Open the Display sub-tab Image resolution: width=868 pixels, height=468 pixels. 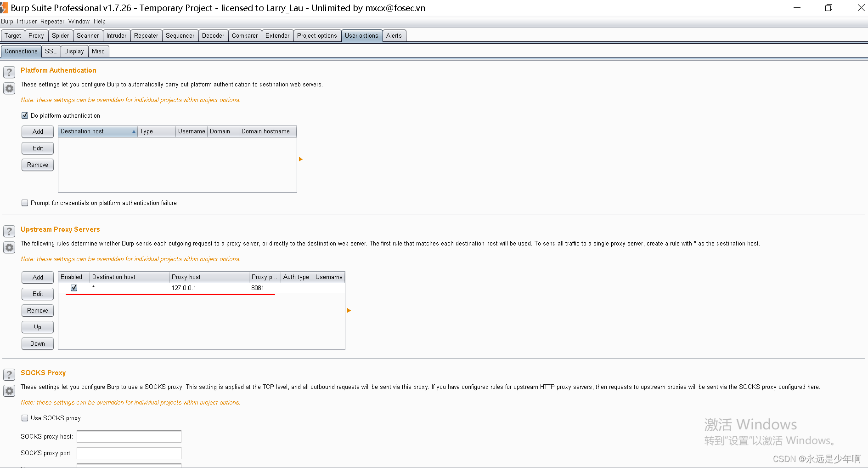point(74,51)
